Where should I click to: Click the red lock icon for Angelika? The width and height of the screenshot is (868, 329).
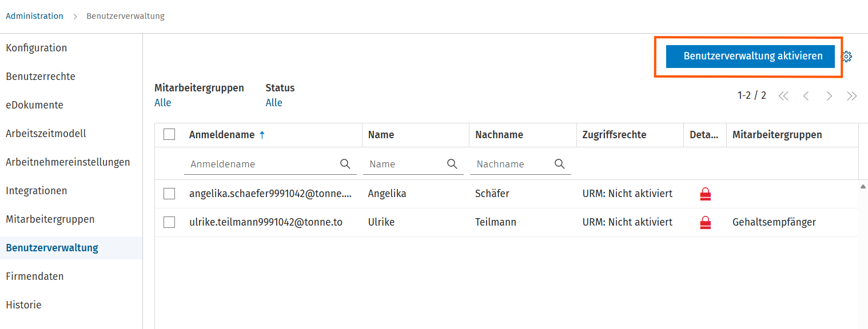tap(706, 194)
